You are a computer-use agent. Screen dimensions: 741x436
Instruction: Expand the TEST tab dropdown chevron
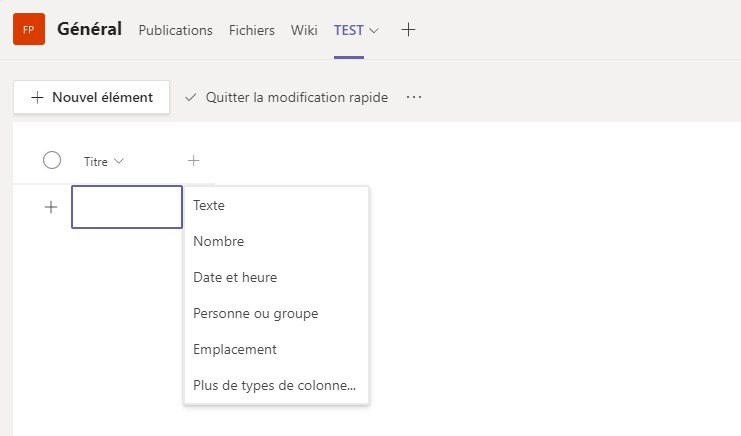click(374, 30)
